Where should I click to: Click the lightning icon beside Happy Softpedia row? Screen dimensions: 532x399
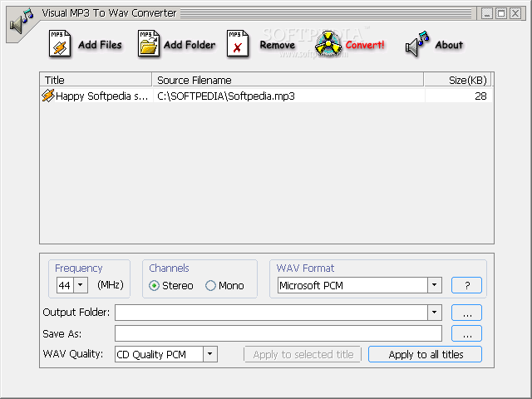48,96
